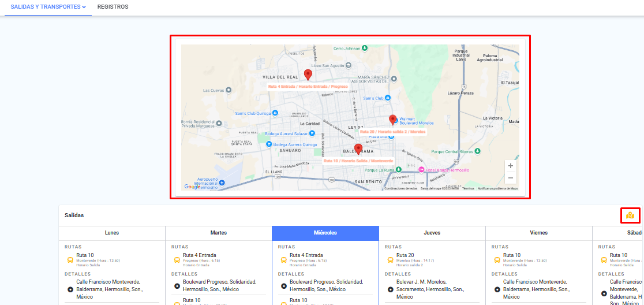This screenshot has height=305, width=644.
Task: Click the bus icon for Viernes Ruta 10
Action: 497,260
